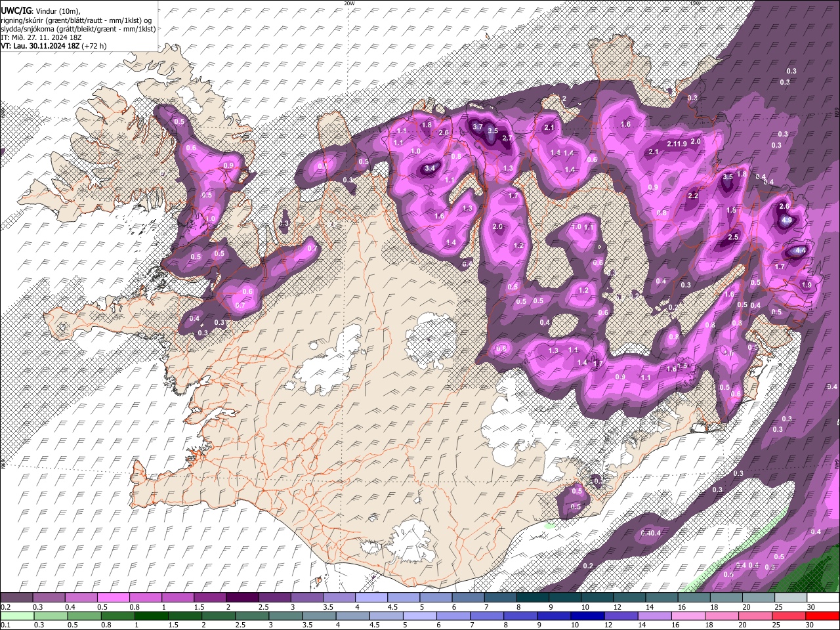The image size is (840, 630).
Task: Select the dark green swatch between 1 and 1.5, lower legend row
Action: coord(152,616)
